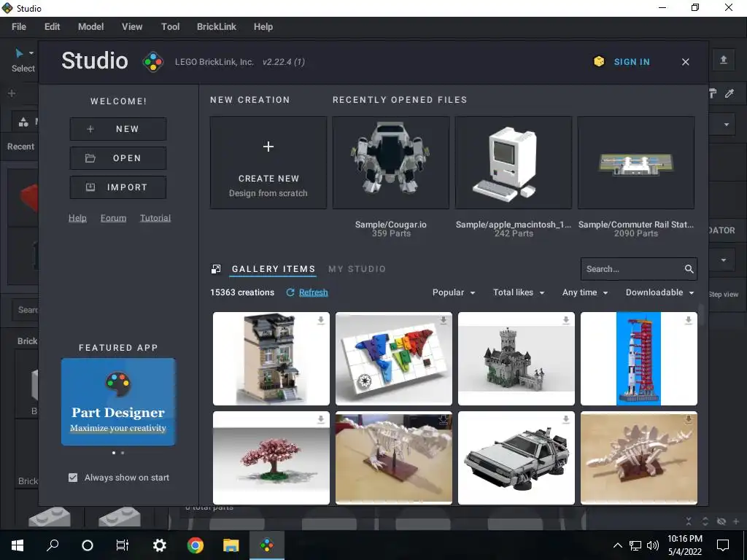Screen dimensions: 747x560
Task: Click the Cortana circle icon in the taskbar
Action: (x=88, y=545)
